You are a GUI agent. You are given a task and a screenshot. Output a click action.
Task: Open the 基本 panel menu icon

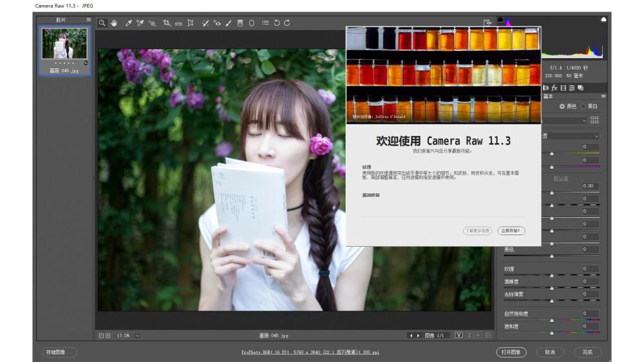pyautogui.click(x=603, y=96)
